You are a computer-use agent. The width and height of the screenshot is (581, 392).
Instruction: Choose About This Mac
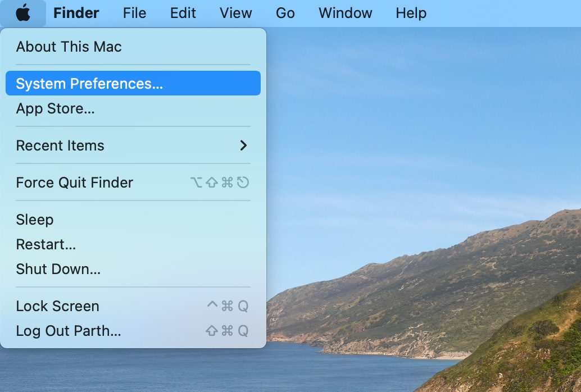pos(133,47)
